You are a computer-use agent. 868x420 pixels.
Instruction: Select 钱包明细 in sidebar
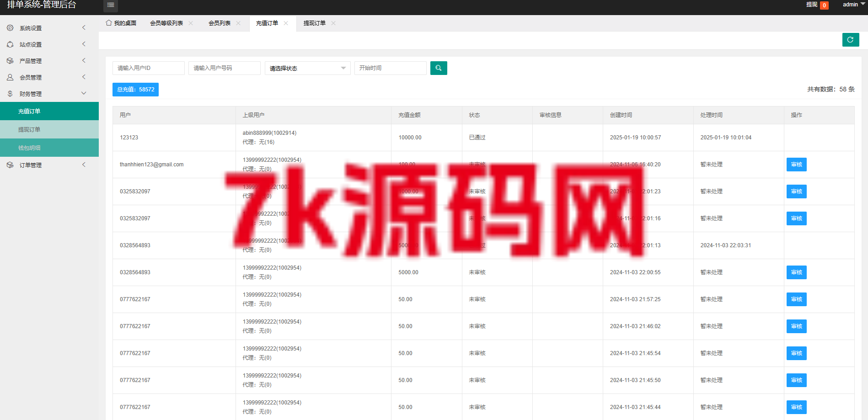click(x=49, y=148)
